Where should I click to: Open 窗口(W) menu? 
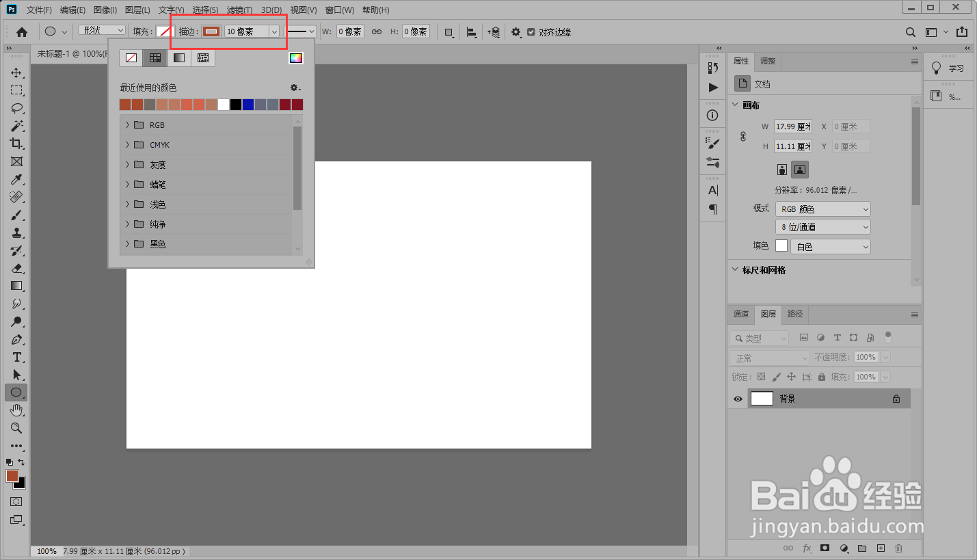(340, 10)
